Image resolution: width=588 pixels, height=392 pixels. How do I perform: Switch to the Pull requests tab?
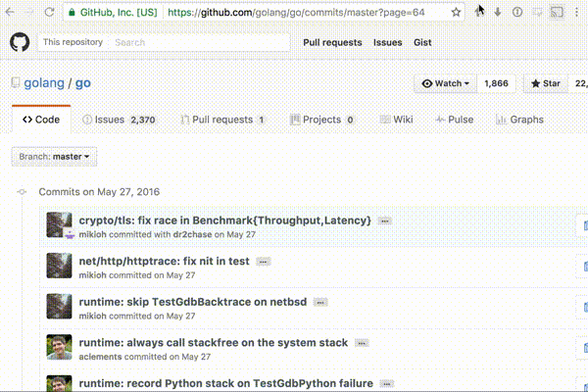(223, 120)
